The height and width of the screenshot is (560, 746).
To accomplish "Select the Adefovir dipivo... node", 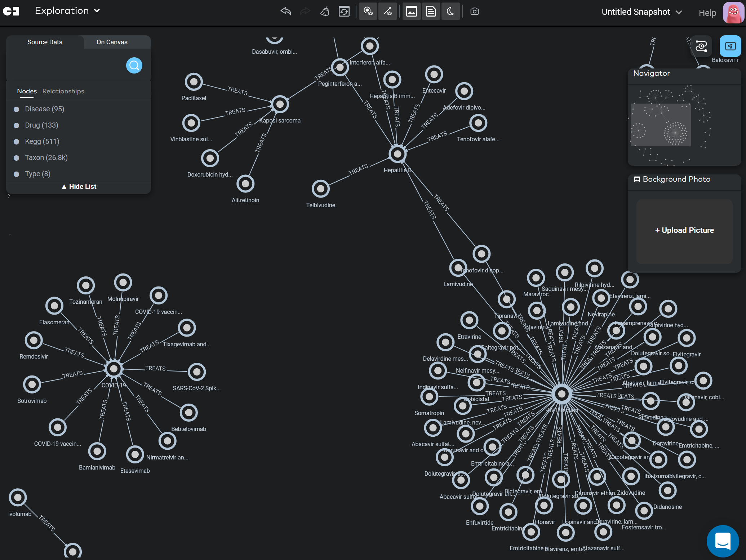I will 464,91.
